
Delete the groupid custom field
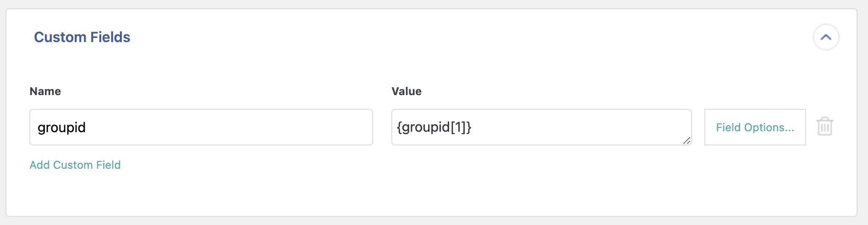tap(824, 127)
